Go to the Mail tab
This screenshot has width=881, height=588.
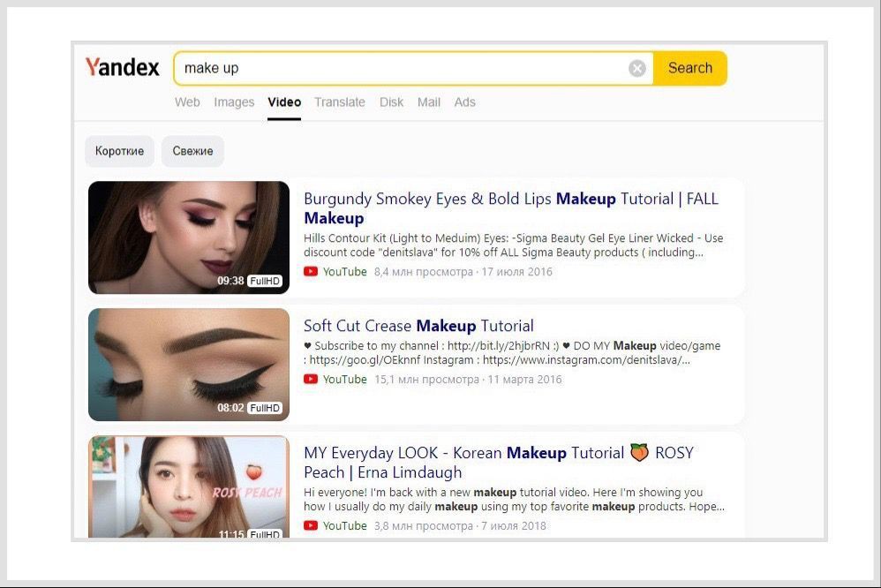[429, 102]
